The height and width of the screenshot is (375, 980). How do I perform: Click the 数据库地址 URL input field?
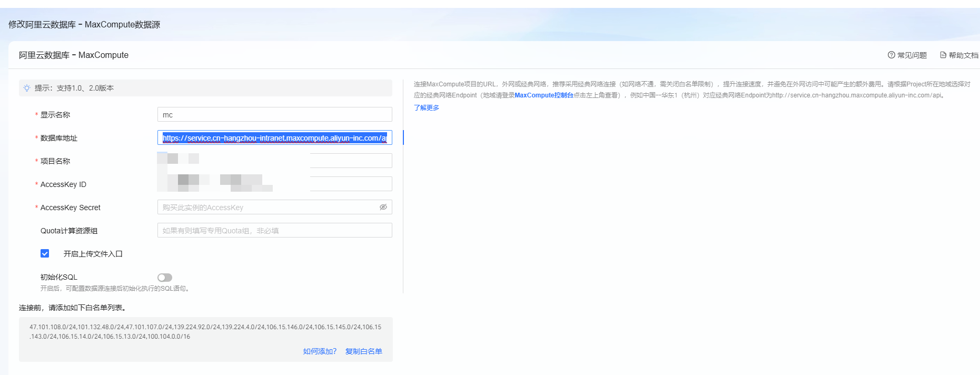(x=274, y=138)
